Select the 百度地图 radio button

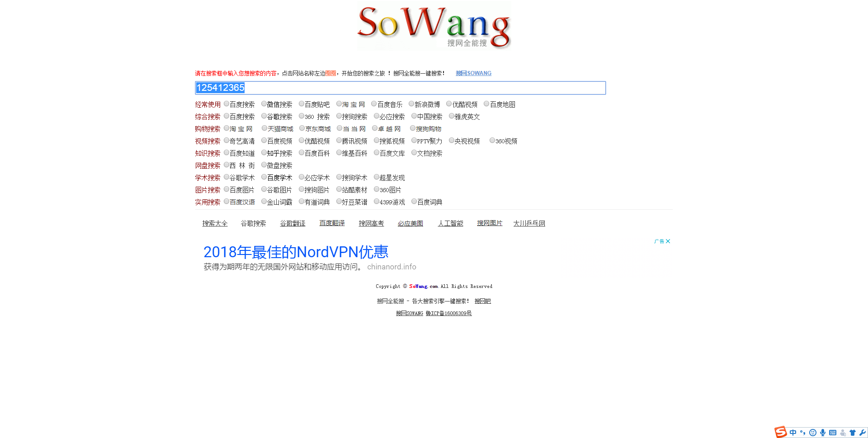(486, 104)
